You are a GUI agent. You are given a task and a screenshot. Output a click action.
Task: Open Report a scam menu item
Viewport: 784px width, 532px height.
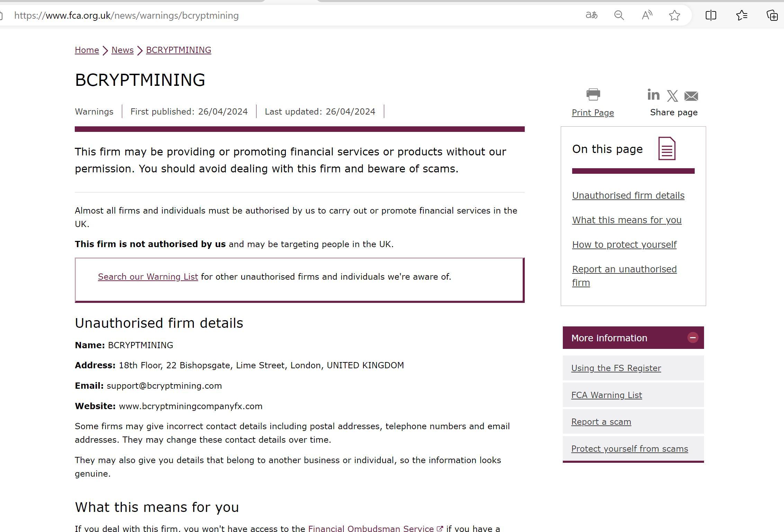(x=601, y=422)
